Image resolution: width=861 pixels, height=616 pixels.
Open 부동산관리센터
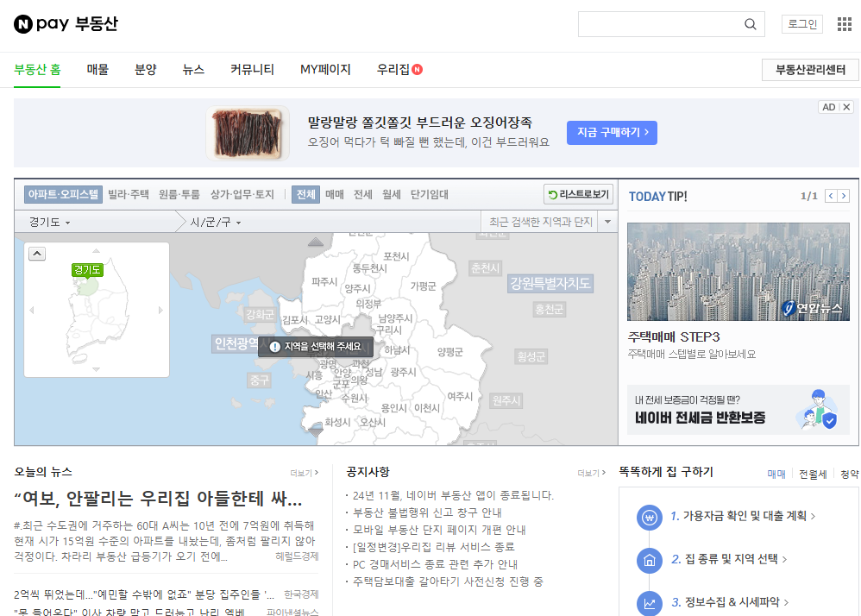(810, 70)
